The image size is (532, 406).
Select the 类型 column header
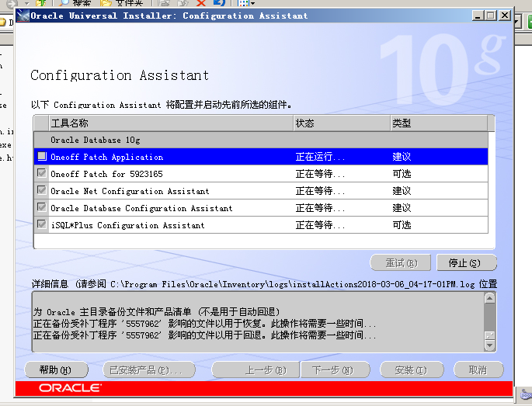click(439, 123)
